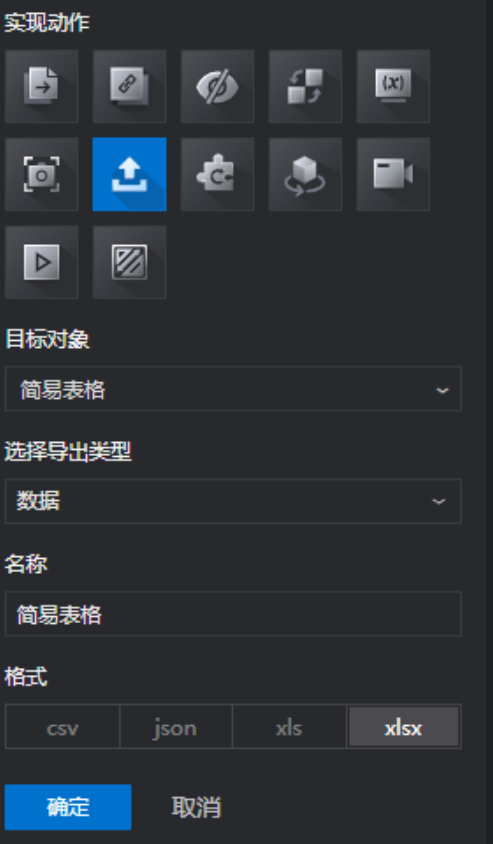
Task: Click the 名称 input field
Action: coord(233,614)
